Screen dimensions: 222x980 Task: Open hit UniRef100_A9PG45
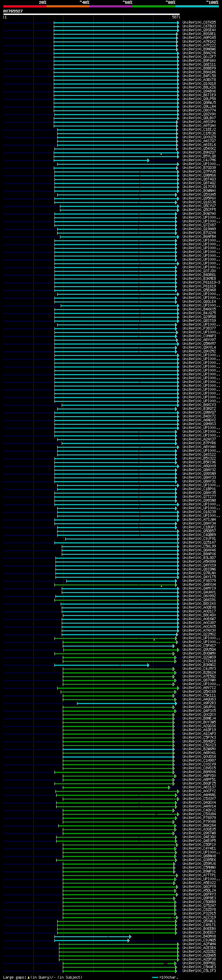tap(199, 38)
